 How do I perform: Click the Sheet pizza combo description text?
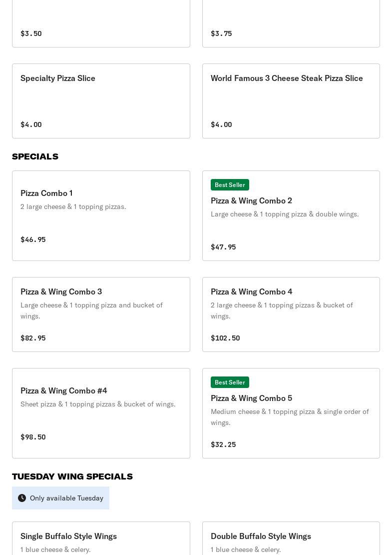[x=98, y=404]
